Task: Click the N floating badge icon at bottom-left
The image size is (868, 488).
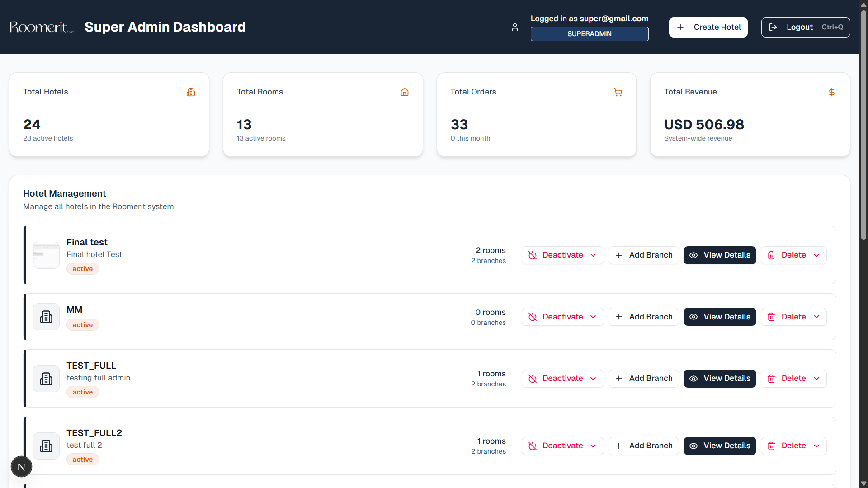Action: (x=21, y=467)
